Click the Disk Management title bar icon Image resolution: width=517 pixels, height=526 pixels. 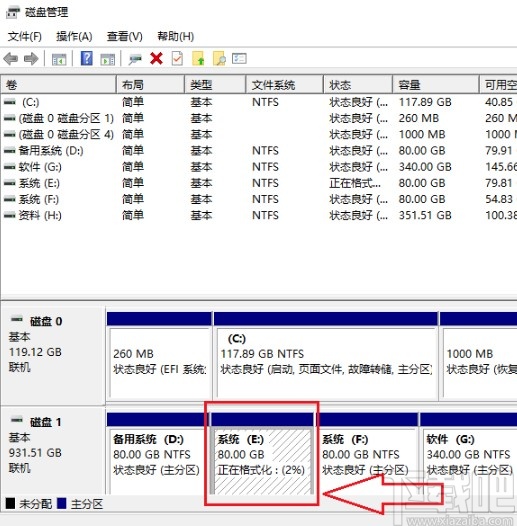pyautogui.click(x=13, y=12)
